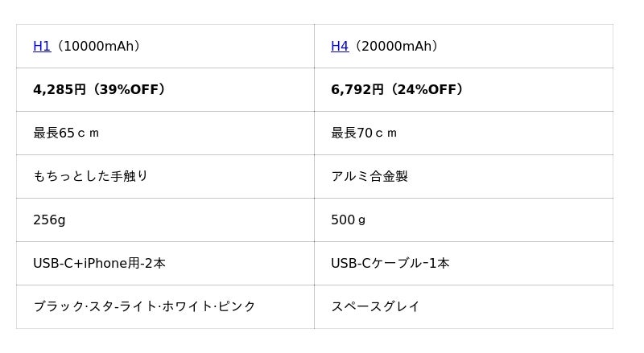Select the 4,285円 price text
The height and width of the screenshot is (353, 644).
[59, 90]
